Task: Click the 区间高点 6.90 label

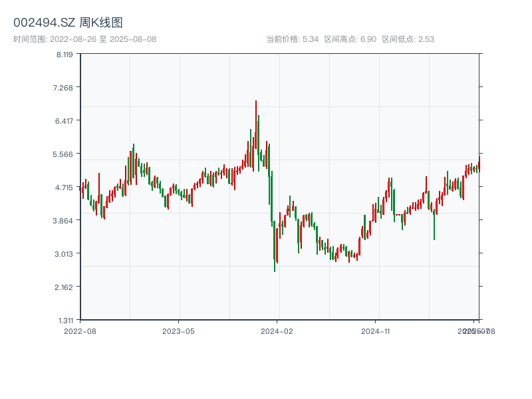Action: tap(350, 39)
